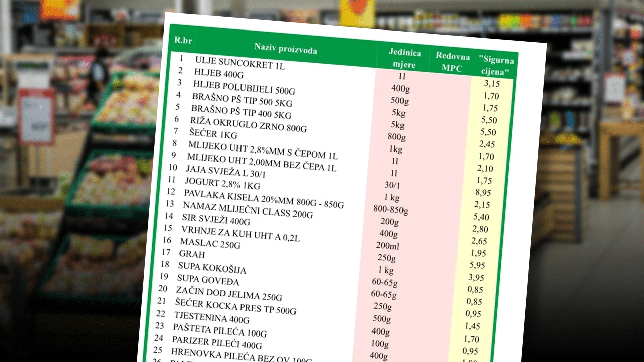The image size is (644, 362).
Task: Click the 'SUPA KOKOŠIJA' product name
Action: [212, 268]
